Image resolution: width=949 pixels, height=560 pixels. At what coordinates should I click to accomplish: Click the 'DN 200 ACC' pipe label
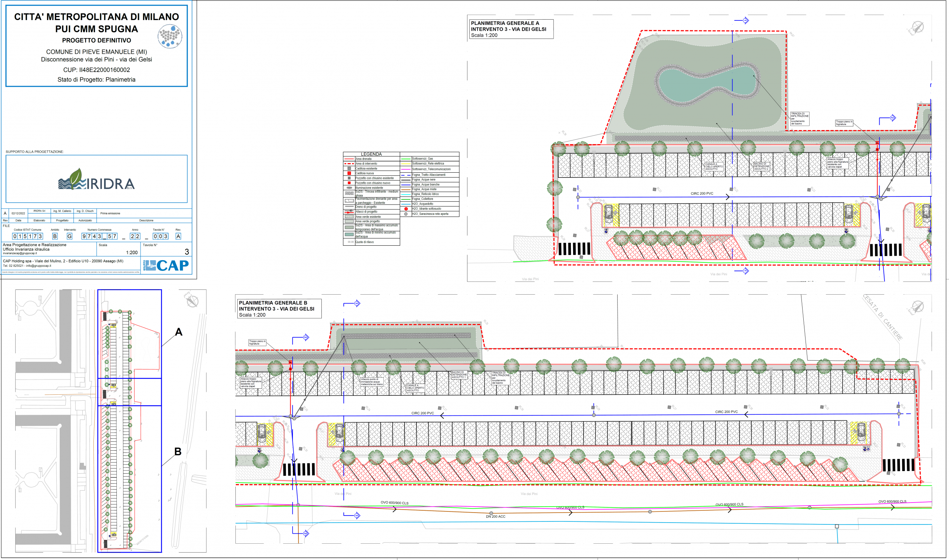495,517
